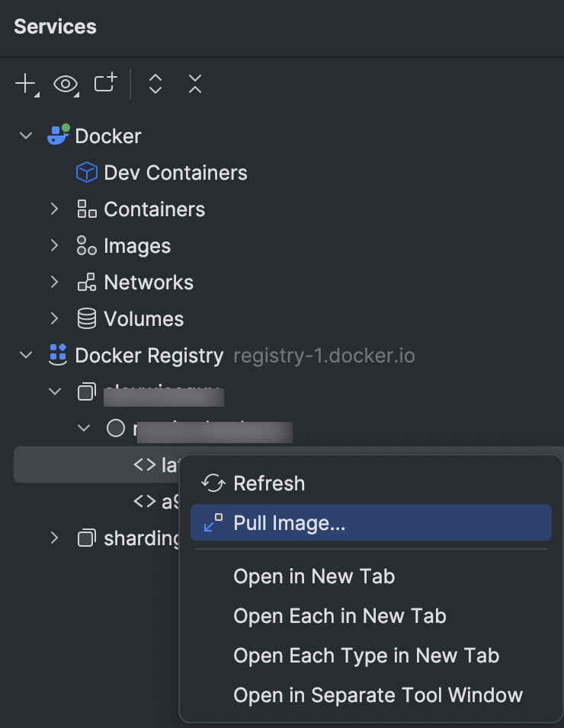Image resolution: width=564 pixels, height=728 pixels.
Task: Select the highlighted latest tag entry
Action: click(x=152, y=463)
